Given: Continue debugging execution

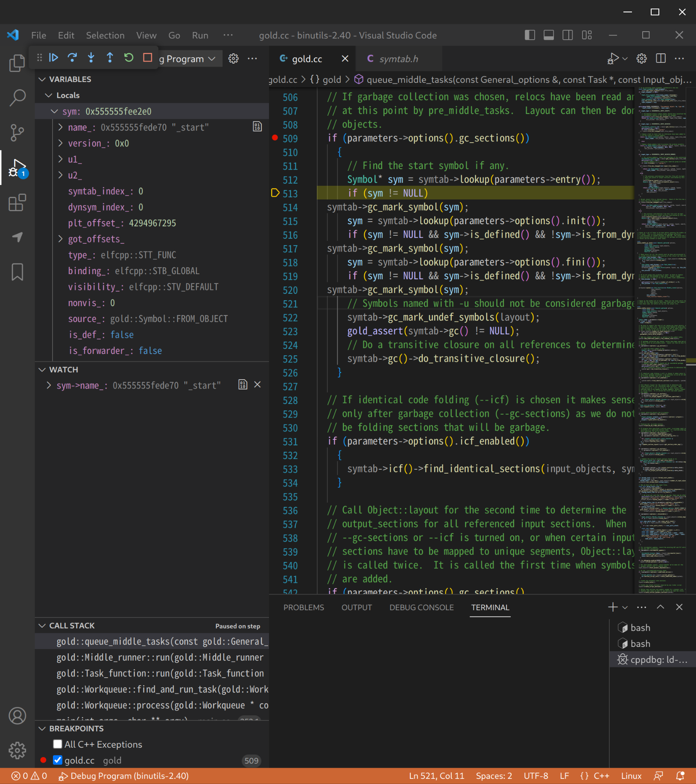Looking at the screenshot, I should (x=53, y=58).
